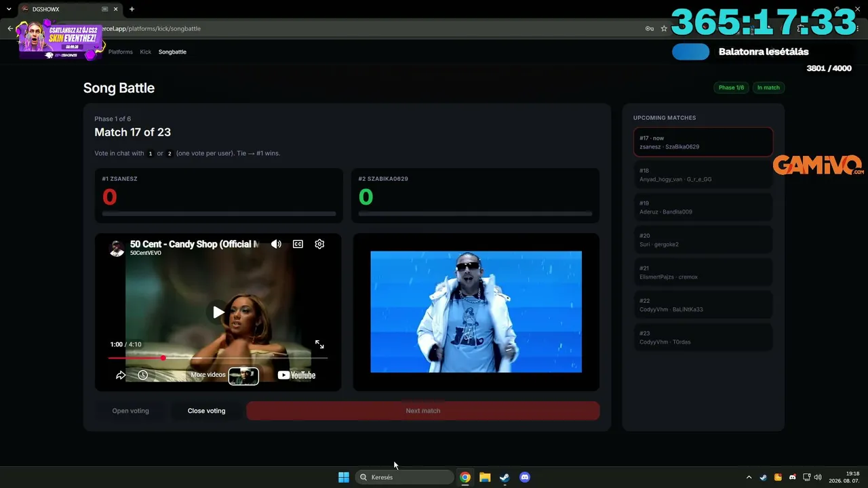Open the network icon in system tray
868x488 pixels.
point(807,477)
